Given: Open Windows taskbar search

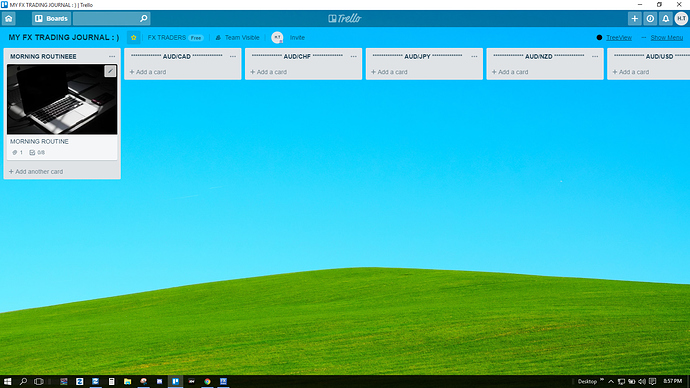Looking at the screenshot, I should click(23, 381).
